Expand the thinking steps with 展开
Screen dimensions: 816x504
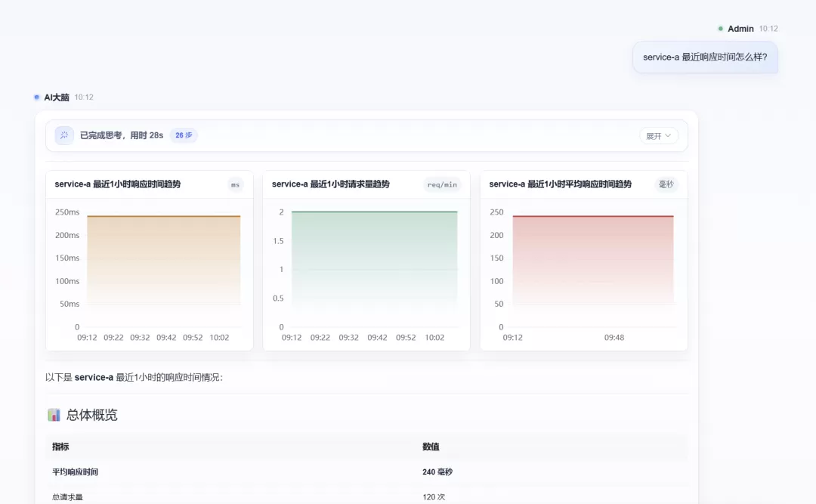point(658,136)
